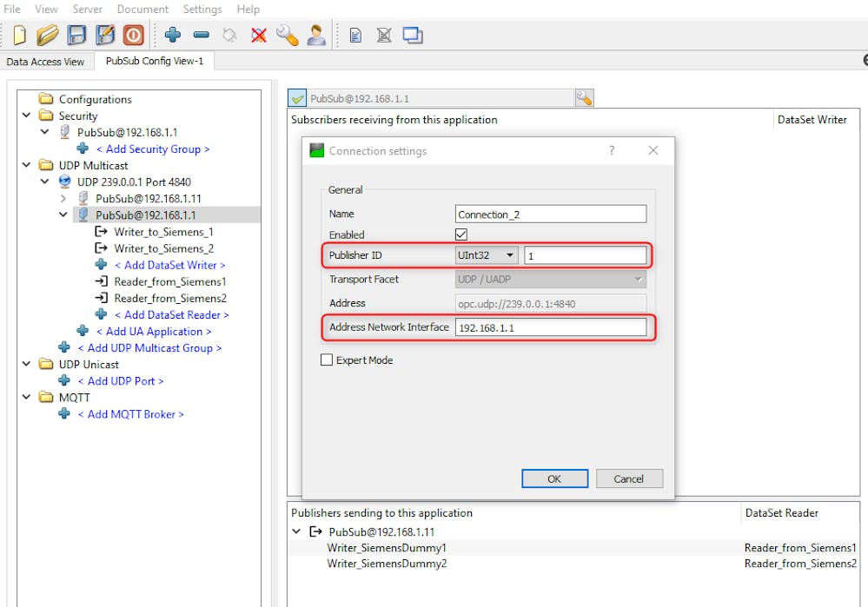Switch to the Data Access View tab

tap(45, 62)
